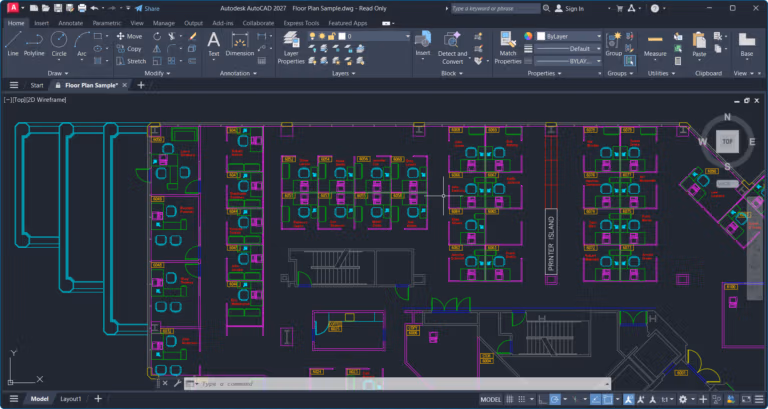The height and width of the screenshot is (409, 768).
Task: Toggle annotation objects visibility in status bar
Action: (x=629, y=399)
